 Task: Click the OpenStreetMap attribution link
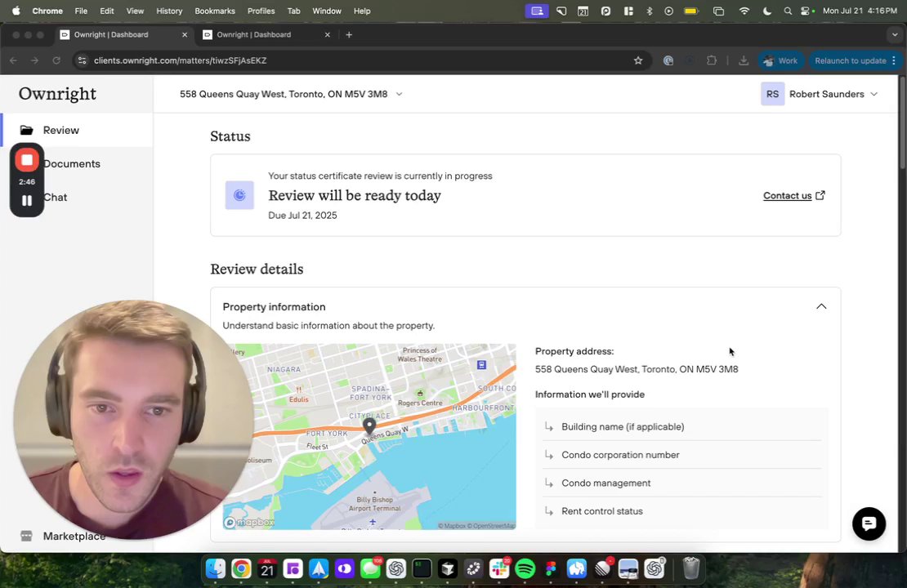[x=491, y=526]
